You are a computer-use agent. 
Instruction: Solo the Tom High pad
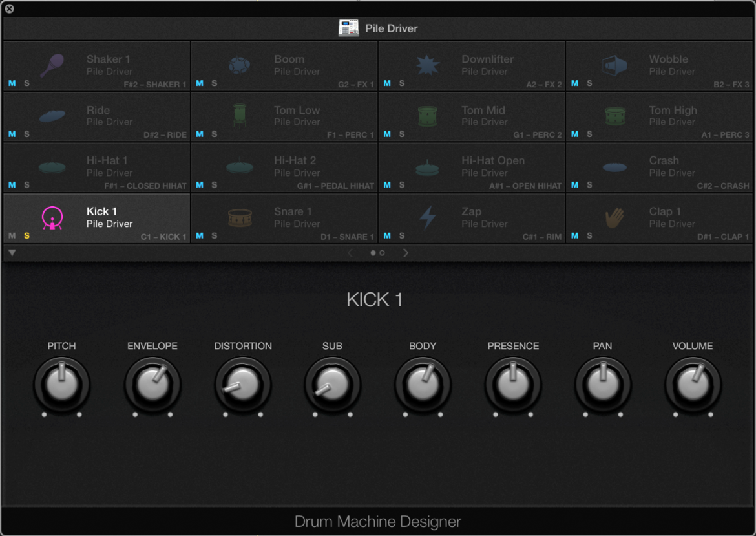click(x=589, y=134)
